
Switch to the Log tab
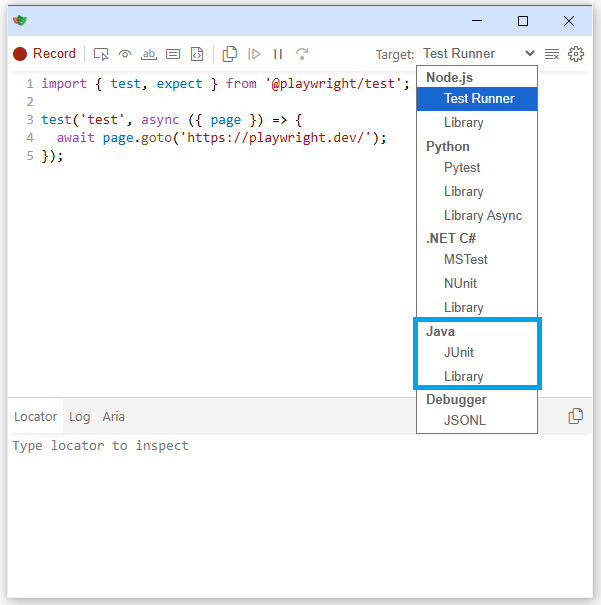79,417
